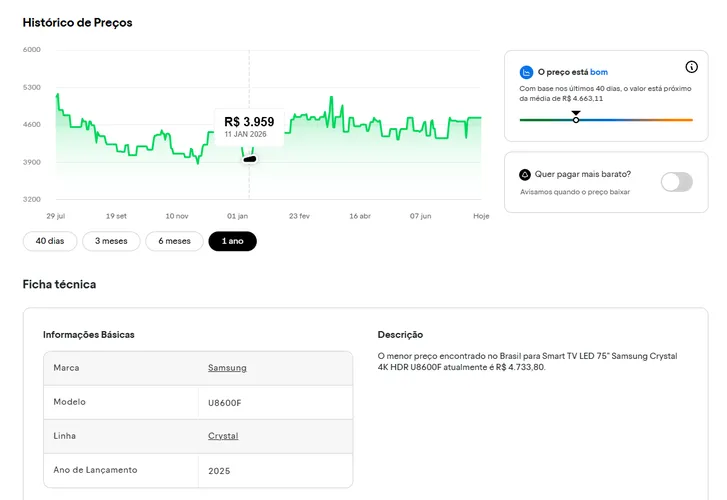
Task: Click the Linha row label
Action: pyautogui.click(x=64, y=436)
